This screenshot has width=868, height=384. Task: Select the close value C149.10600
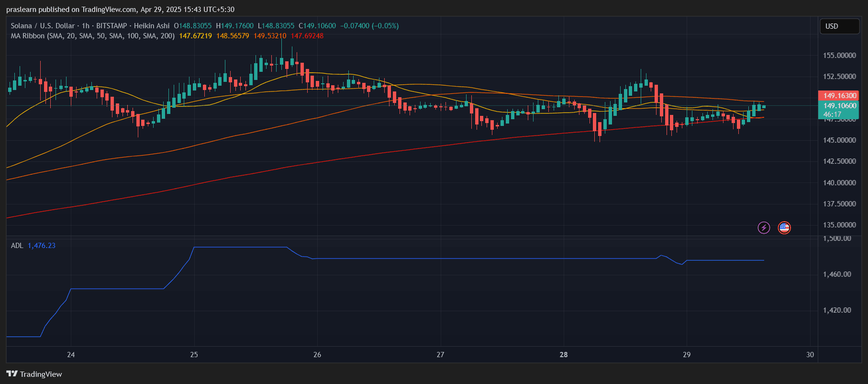317,26
